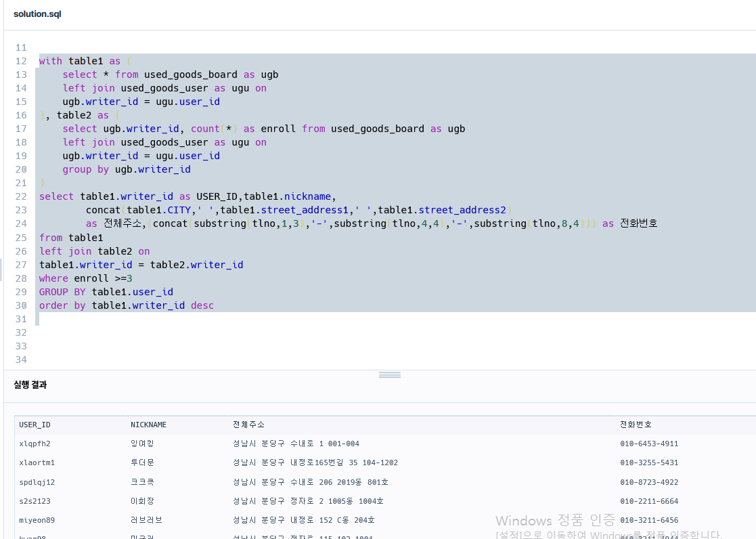Viewport: 756px width, 539px height.
Task: Click the concat CITY street_address line
Action: point(299,210)
